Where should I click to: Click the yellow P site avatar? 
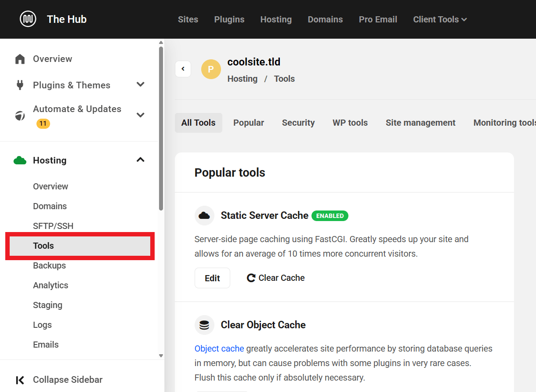click(x=211, y=69)
